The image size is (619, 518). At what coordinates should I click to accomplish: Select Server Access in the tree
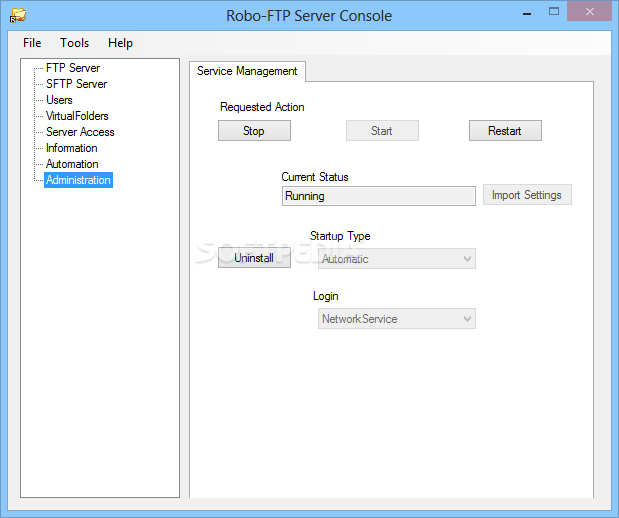tap(80, 132)
